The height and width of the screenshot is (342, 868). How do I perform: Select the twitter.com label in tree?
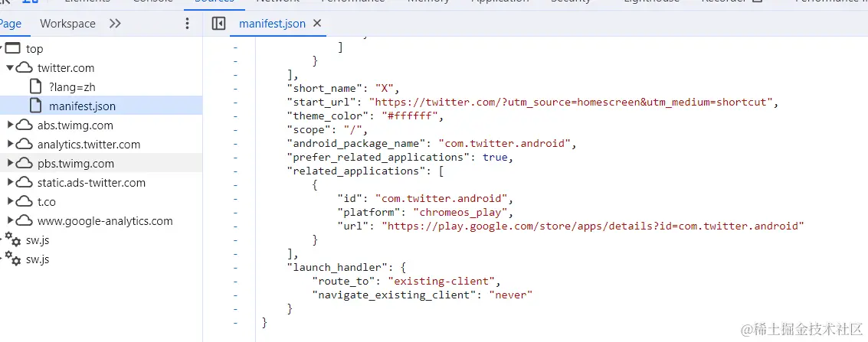(x=66, y=68)
